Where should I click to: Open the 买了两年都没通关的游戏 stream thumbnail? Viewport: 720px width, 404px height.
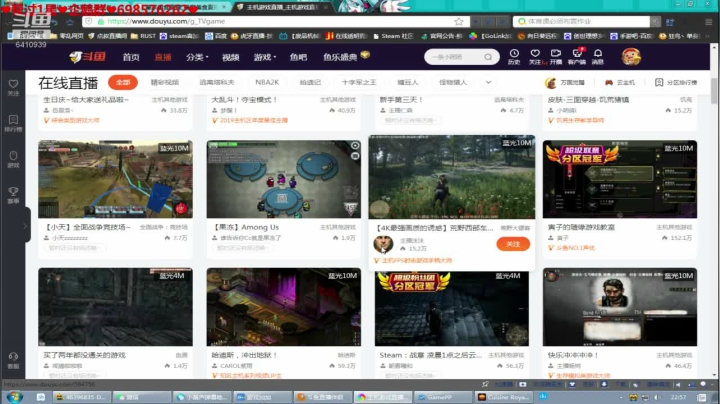point(115,307)
